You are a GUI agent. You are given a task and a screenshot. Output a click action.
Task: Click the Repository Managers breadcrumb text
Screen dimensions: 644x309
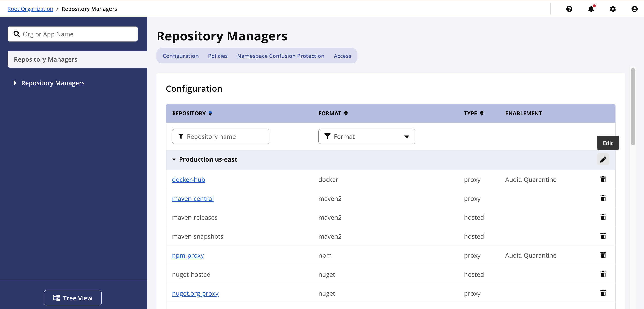point(89,9)
